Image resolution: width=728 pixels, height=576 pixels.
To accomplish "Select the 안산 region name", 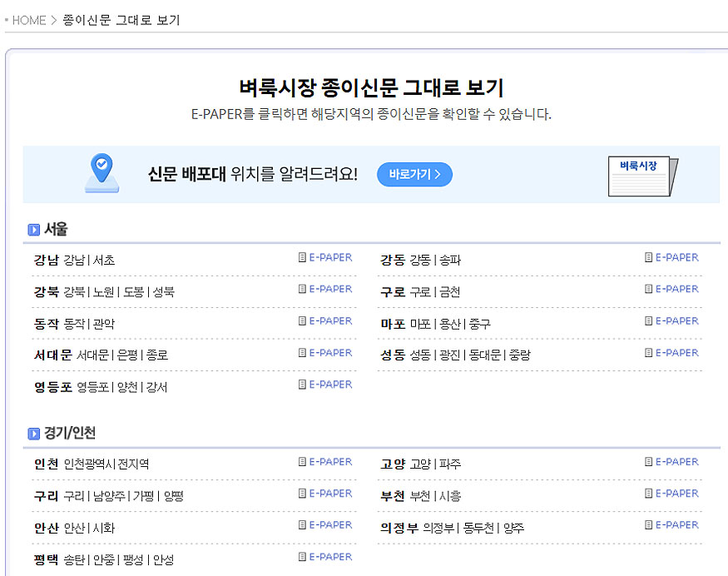I will coord(47,529).
